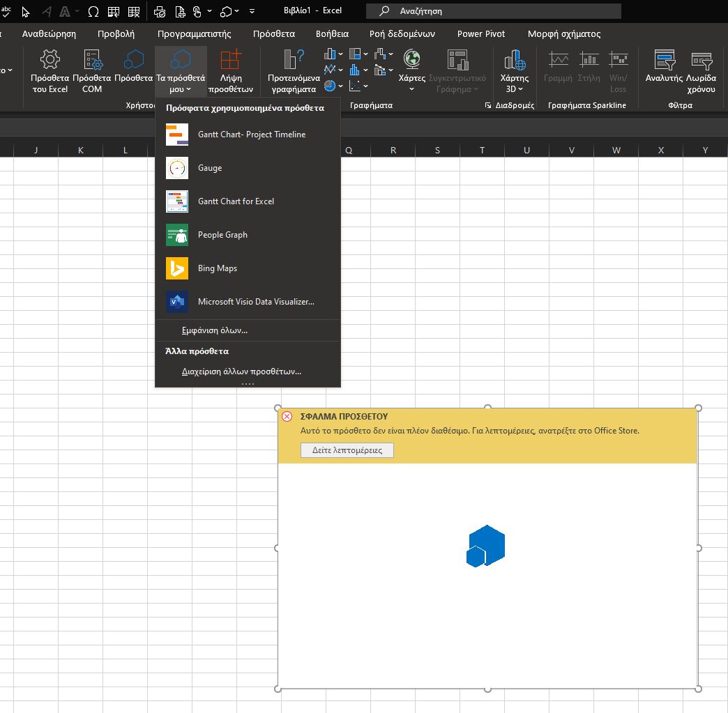Open the Πρόσθετα του Excel gear icon
Viewport: 728px width, 713px height.
click(x=50, y=59)
